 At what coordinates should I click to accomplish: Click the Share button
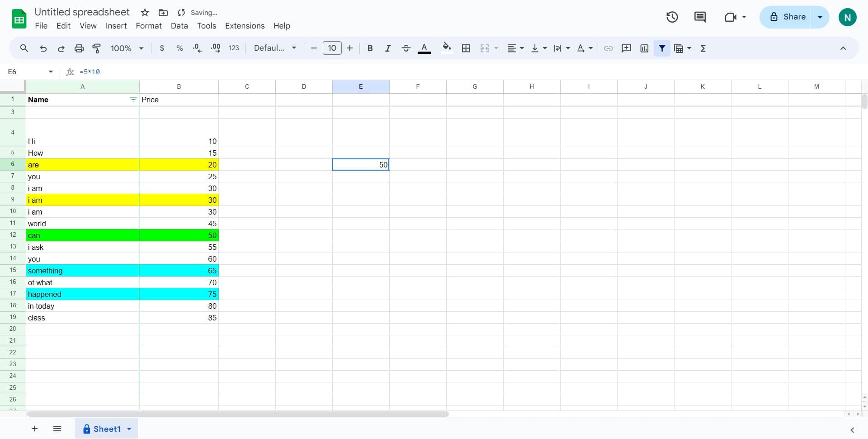pos(787,17)
